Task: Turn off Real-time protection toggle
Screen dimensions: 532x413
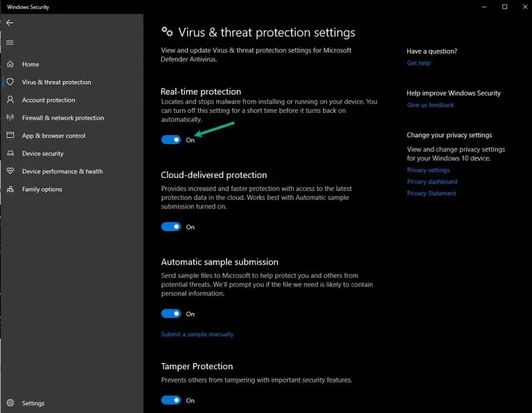Action: point(170,139)
